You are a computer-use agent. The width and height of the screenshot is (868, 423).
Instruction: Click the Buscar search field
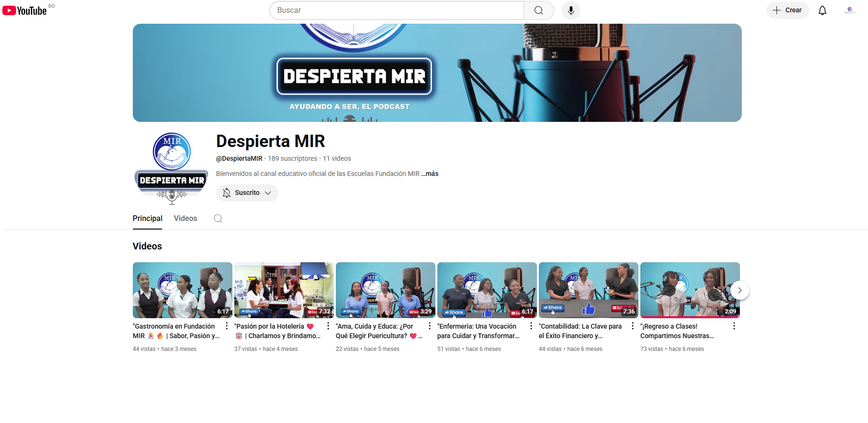point(397,10)
